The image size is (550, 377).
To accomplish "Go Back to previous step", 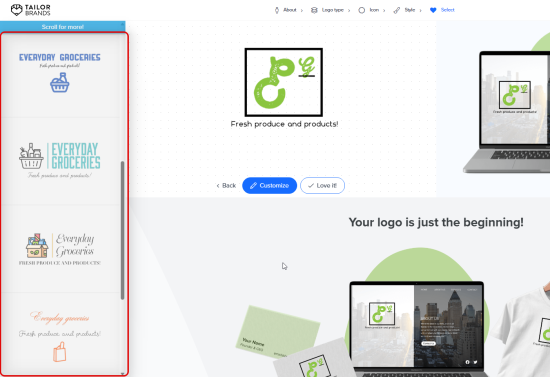I will (226, 186).
